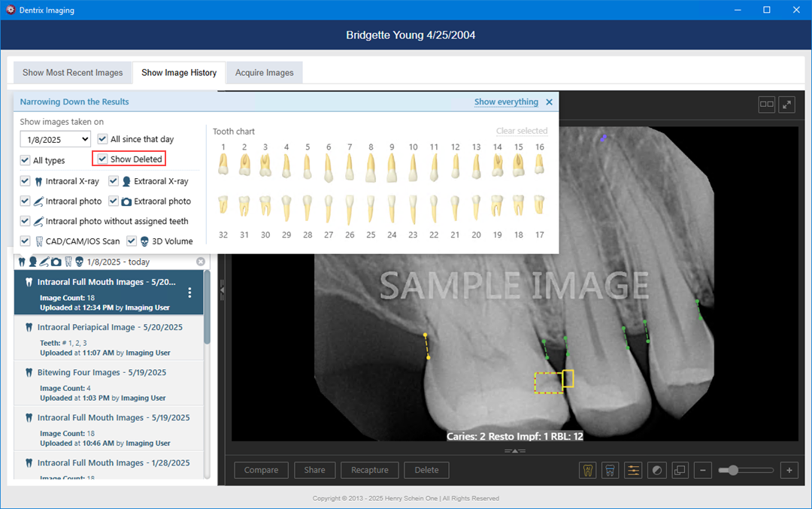
Task: Select lower tooth 25 in tooth chart
Action: point(371,209)
